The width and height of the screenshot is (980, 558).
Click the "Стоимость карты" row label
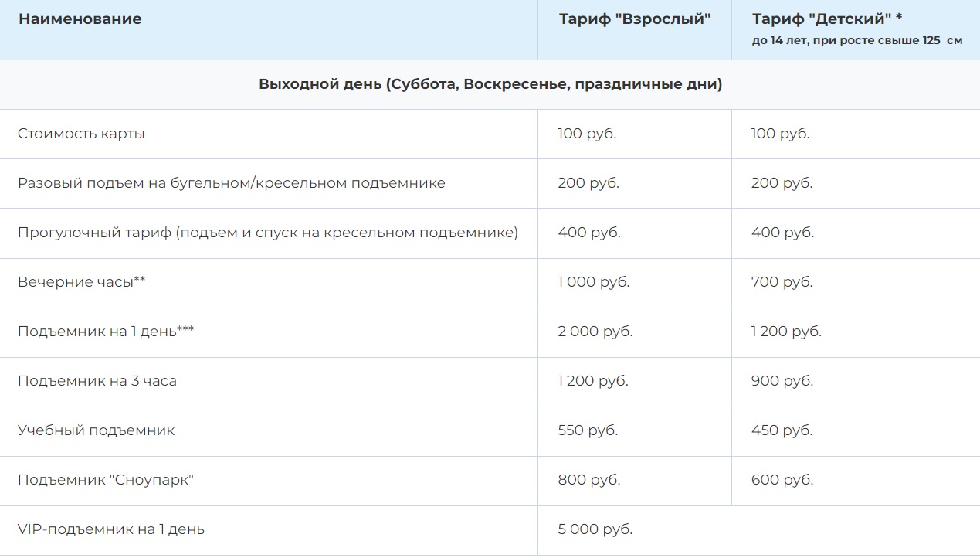tap(81, 134)
